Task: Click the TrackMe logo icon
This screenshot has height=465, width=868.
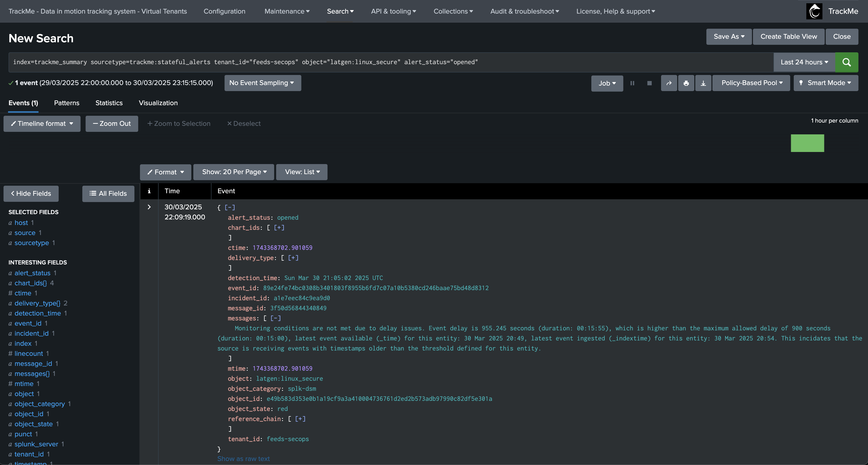Action: pos(814,11)
